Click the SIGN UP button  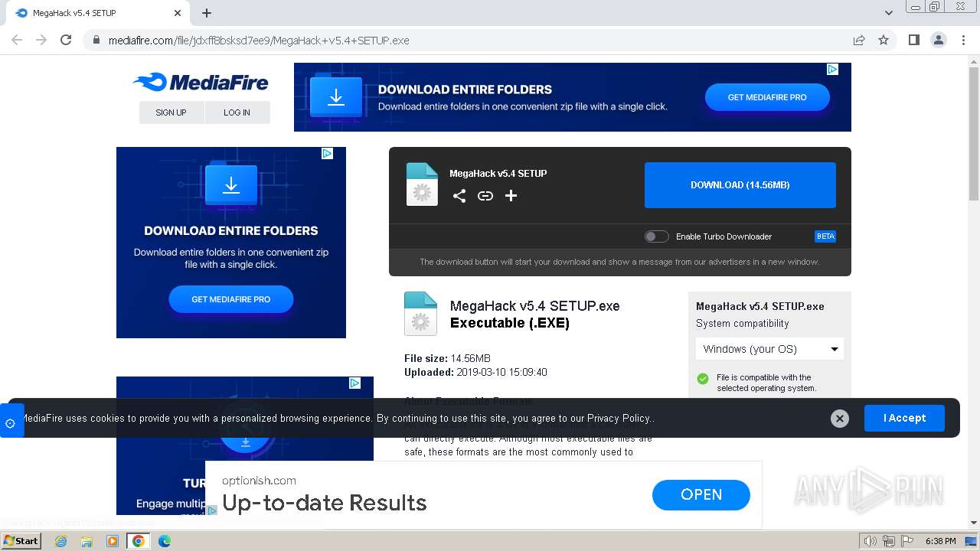pyautogui.click(x=171, y=112)
